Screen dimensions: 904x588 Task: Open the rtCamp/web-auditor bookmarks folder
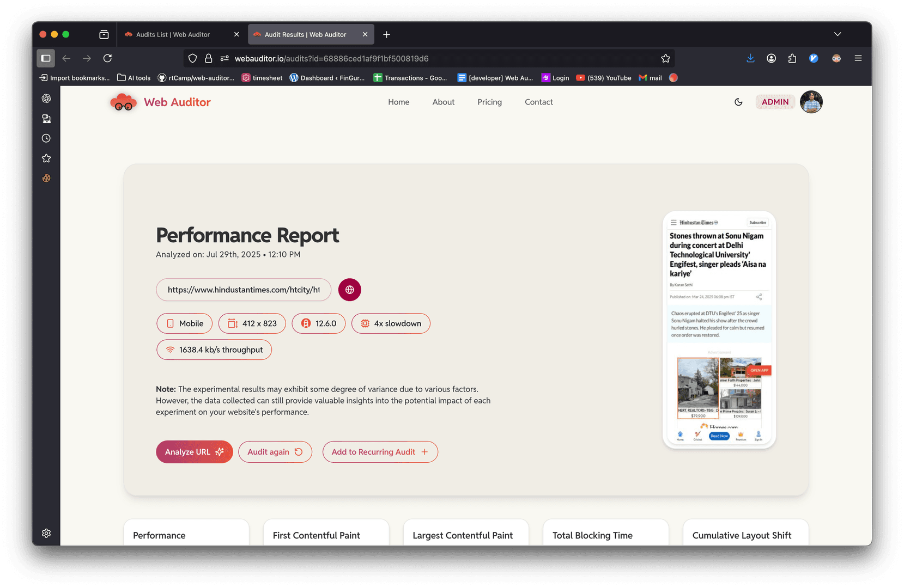(195, 77)
